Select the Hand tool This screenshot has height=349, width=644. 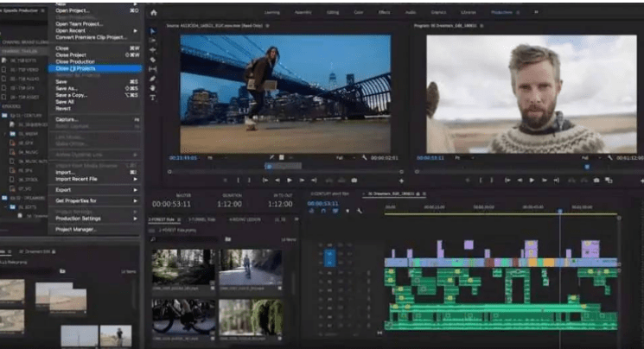click(x=153, y=88)
